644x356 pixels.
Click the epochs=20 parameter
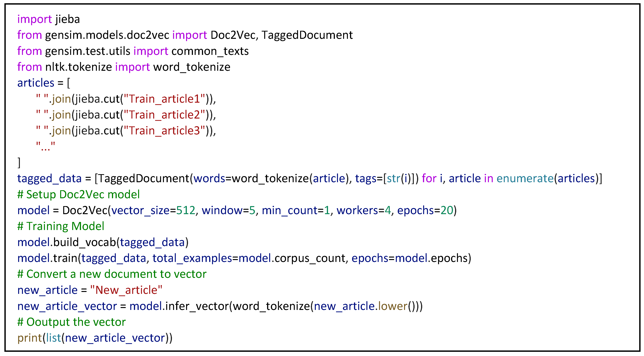pos(425,210)
